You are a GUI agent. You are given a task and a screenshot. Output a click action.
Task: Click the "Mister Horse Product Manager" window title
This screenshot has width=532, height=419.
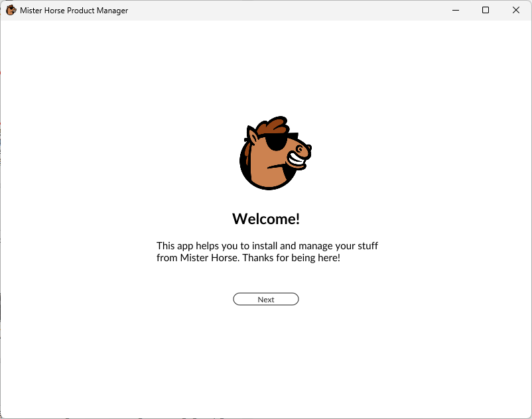point(74,11)
